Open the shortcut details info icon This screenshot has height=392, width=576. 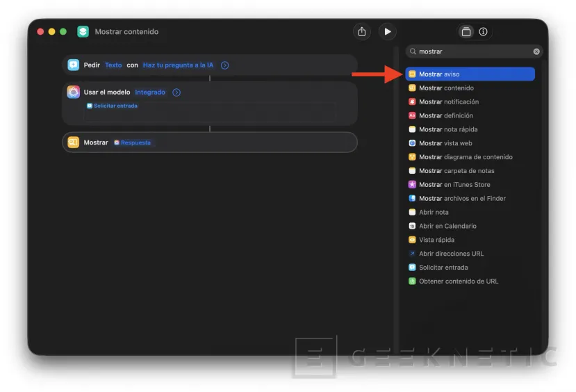coord(483,31)
